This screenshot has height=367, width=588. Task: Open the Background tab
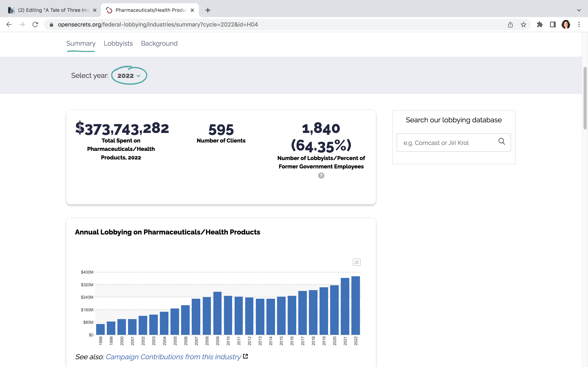(159, 43)
